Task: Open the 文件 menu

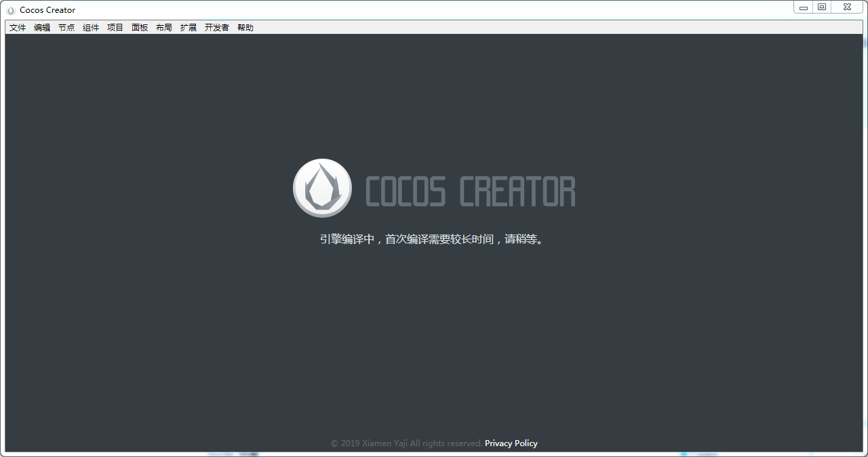Action: click(18, 28)
